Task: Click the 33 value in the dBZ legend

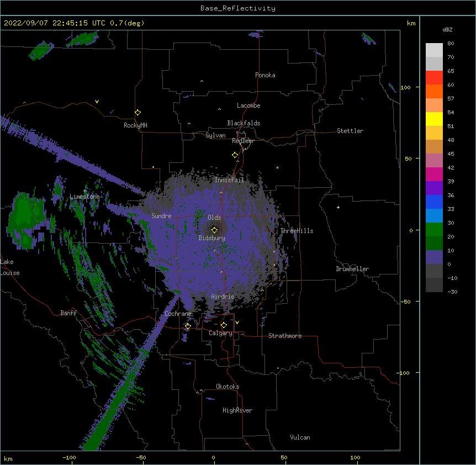Action: tap(451, 209)
